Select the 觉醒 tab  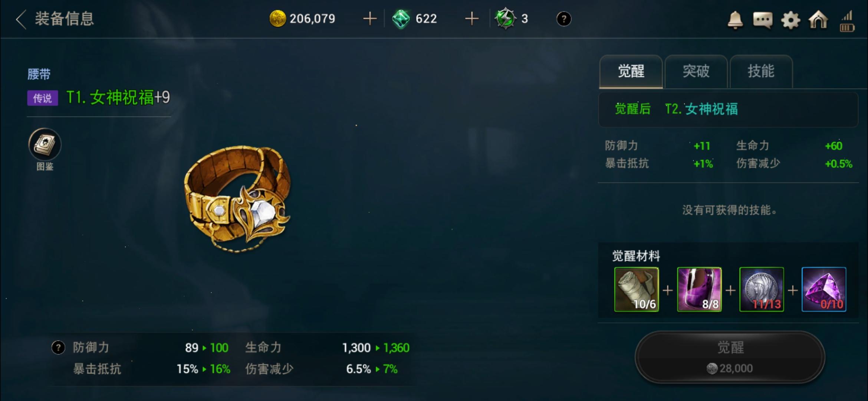[631, 71]
